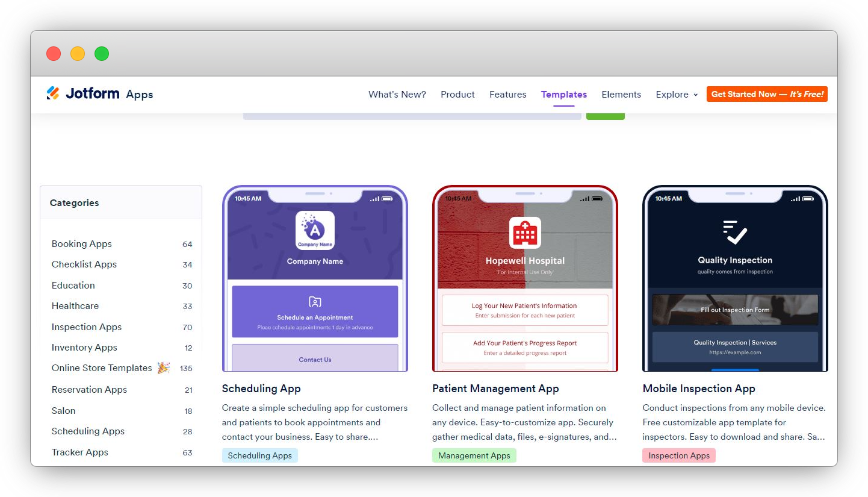Click the Company Name avatar icon
This screenshot has height=497, width=868.
click(315, 230)
